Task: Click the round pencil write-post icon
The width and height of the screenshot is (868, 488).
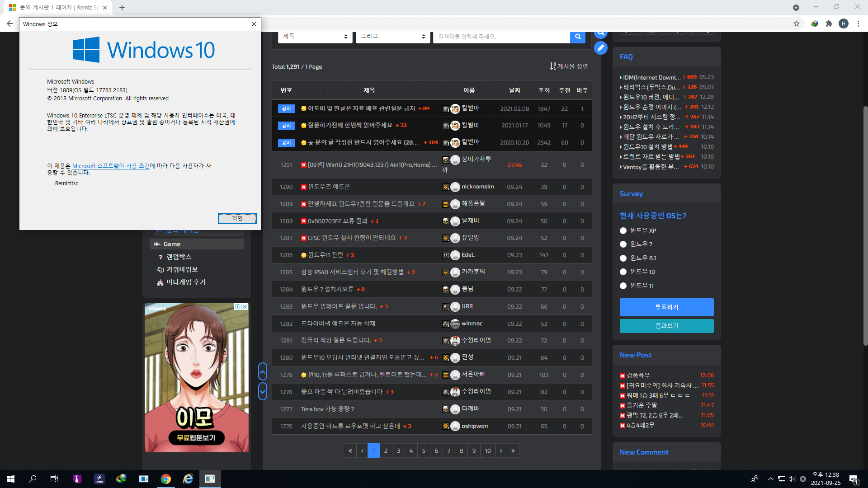Action: pos(601,48)
